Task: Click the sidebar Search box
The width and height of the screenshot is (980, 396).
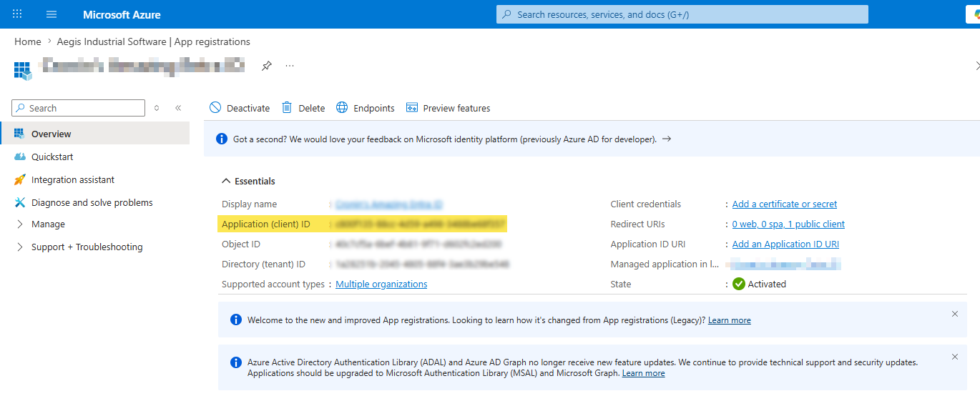Action: point(79,108)
